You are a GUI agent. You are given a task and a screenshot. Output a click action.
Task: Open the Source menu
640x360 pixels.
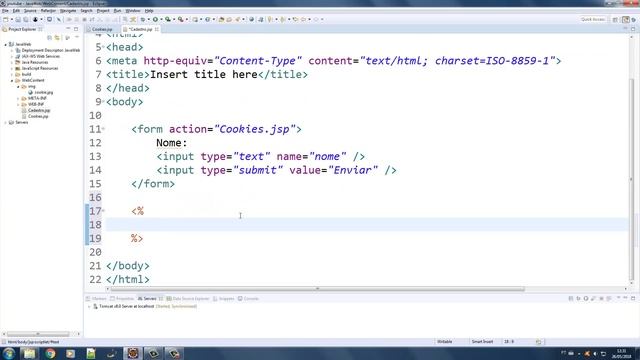coord(30,11)
